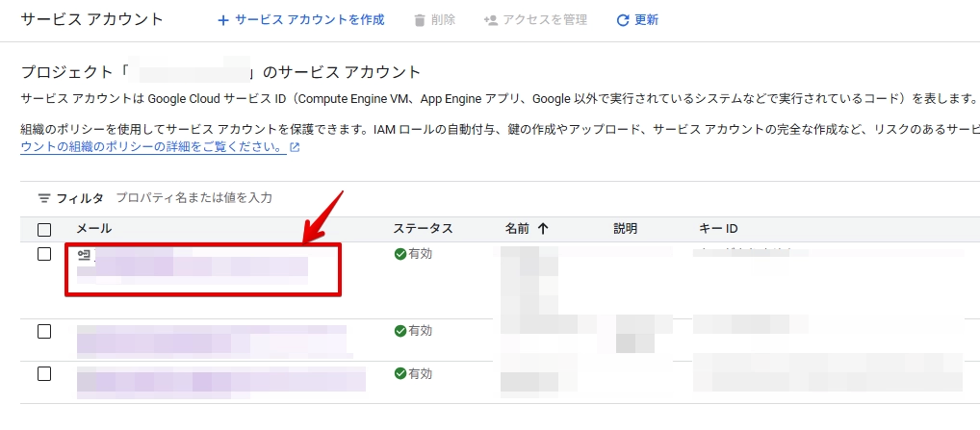Click the 更新 label
The width and height of the screenshot is (980, 430).
pos(646,20)
